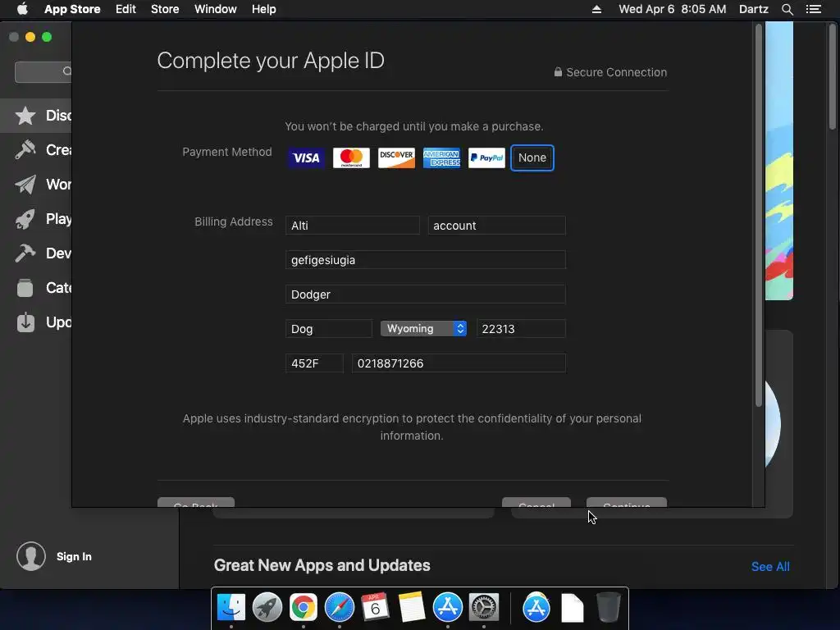This screenshot has height=630, width=840.
Task: Click the eject icon in menu bar
Action: 597,9
